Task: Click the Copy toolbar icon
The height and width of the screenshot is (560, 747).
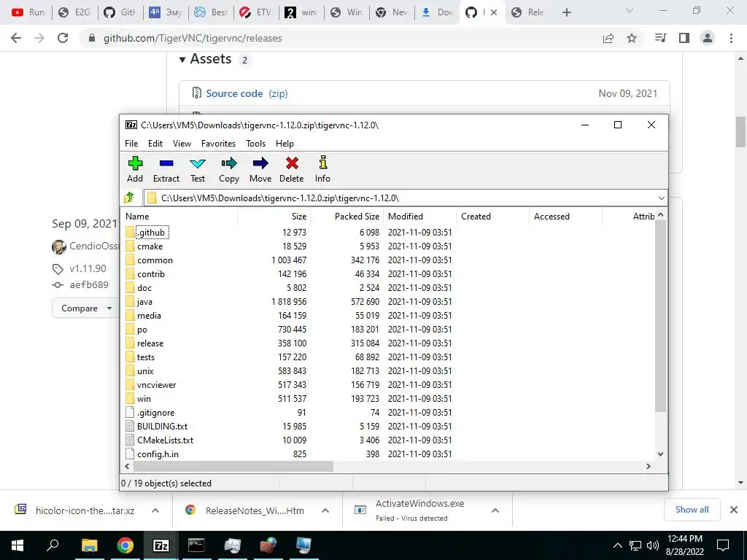Action: coord(228,169)
